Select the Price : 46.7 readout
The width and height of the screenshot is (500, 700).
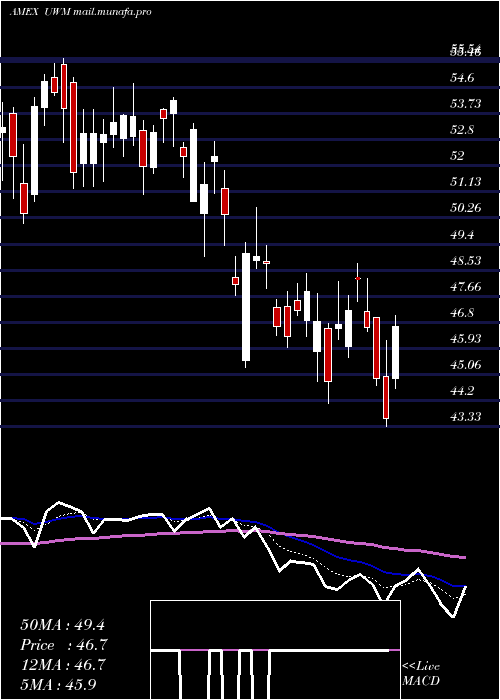pyautogui.click(x=64, y=645)
